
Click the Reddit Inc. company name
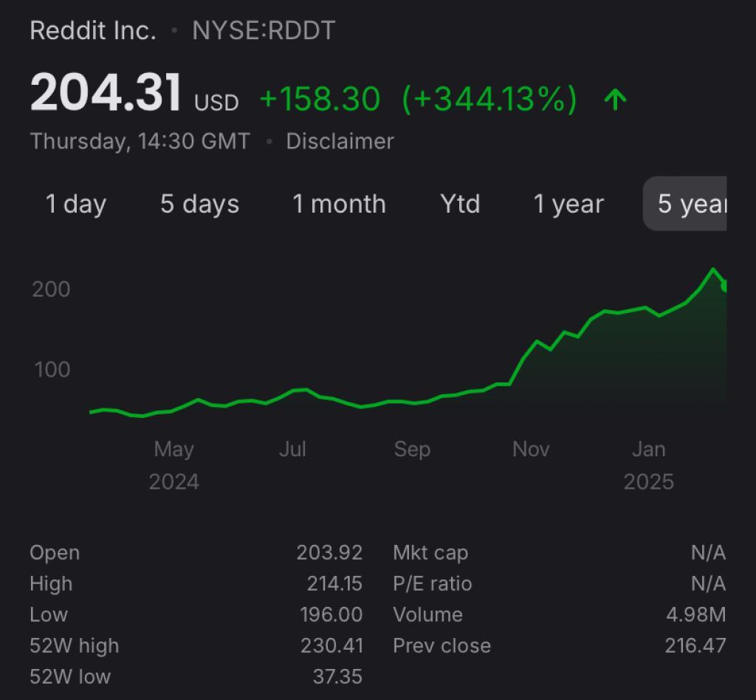click(x=93, y=30)
